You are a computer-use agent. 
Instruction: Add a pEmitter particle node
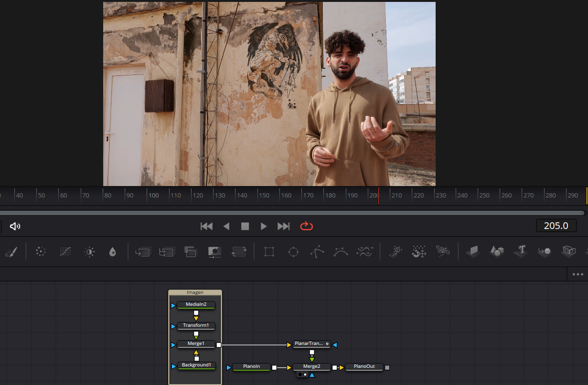click(395, 251)
